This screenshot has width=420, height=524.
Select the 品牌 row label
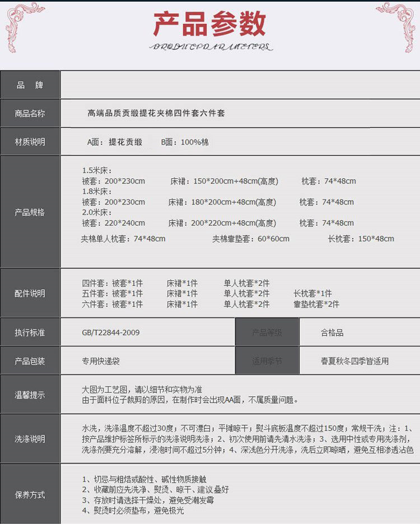30,85
